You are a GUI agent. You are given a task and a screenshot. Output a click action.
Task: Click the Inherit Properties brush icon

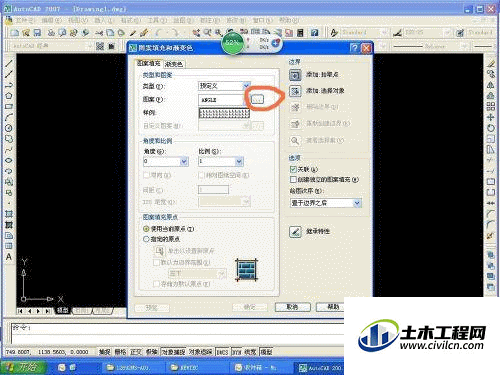coord(295,232)
